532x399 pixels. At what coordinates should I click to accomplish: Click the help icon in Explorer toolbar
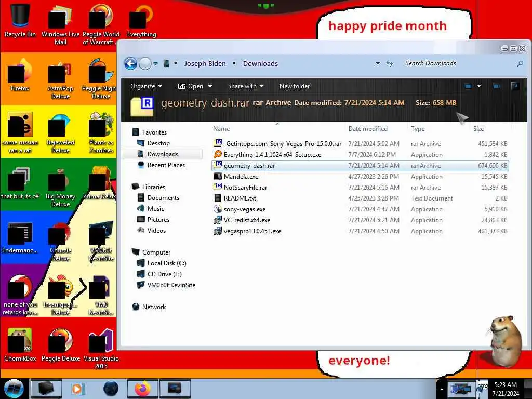pos(515,86)
